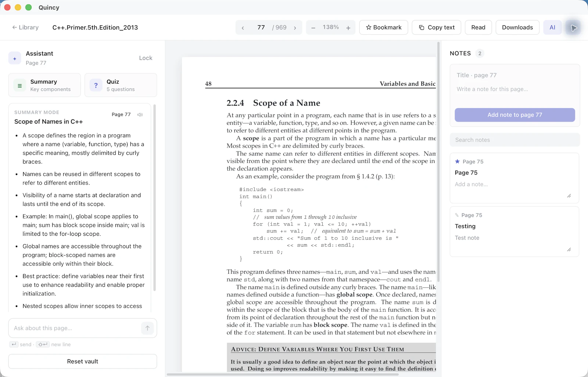Image resolution: width=588 pixels, height=377 pixels.
Task: Send question with the up-arrow button
Action: 147,328
